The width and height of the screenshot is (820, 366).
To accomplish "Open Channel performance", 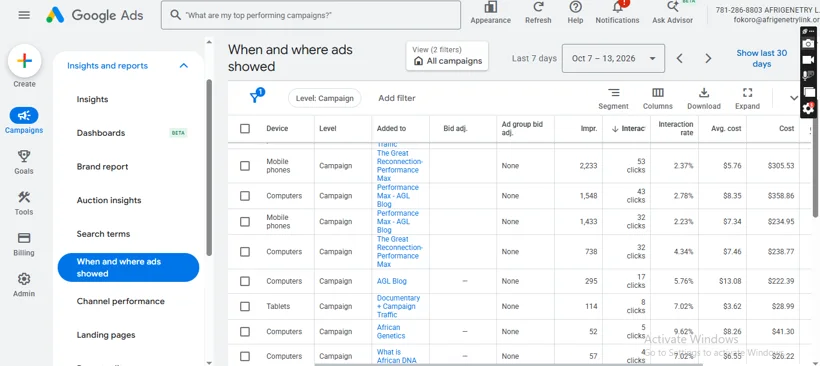I will tap(120, 301).
